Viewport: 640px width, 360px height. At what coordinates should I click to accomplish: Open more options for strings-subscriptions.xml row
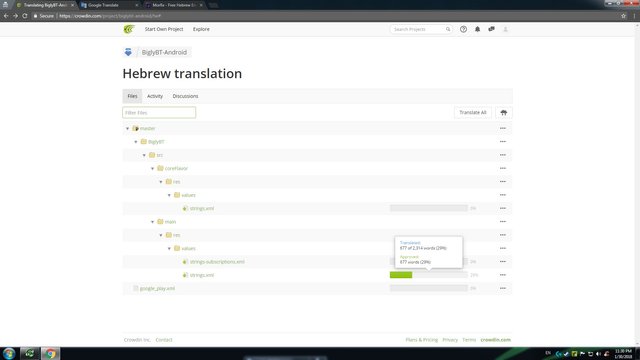coord(503,262)
